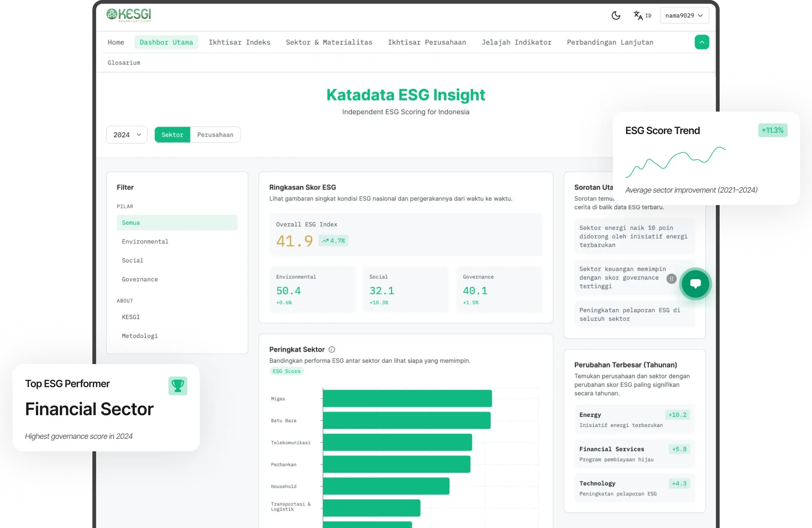Switch the view to Perusahaan
The width and height of the screenshot is (812, 528).
coord(215,135)
